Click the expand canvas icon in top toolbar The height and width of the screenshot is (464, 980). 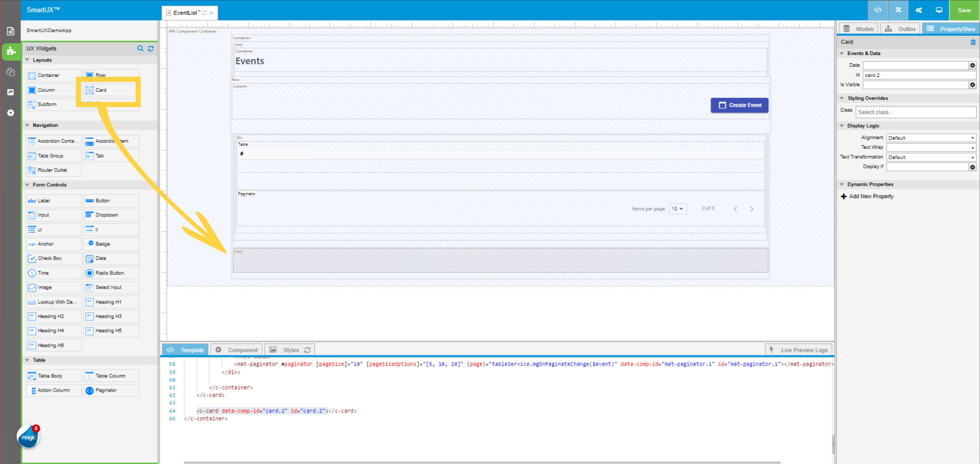click(x=898, y=10)
